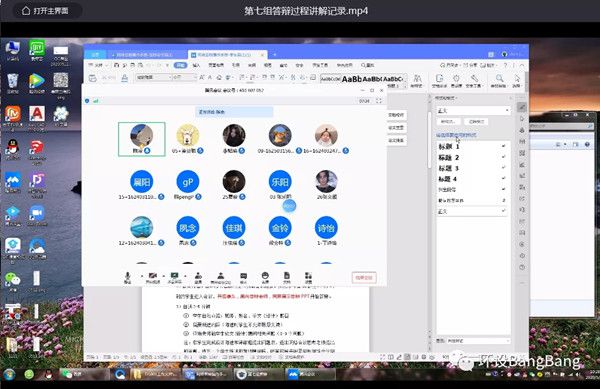Click 打开主界面 button at top left
This screenshot has height=389, width=600.
pyautogui.click(x=46, y=11)
